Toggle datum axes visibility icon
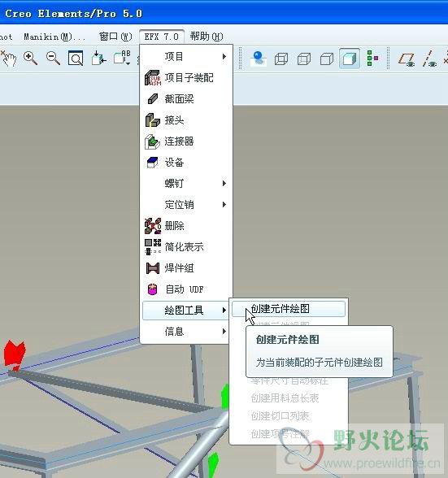 [429, 59]
